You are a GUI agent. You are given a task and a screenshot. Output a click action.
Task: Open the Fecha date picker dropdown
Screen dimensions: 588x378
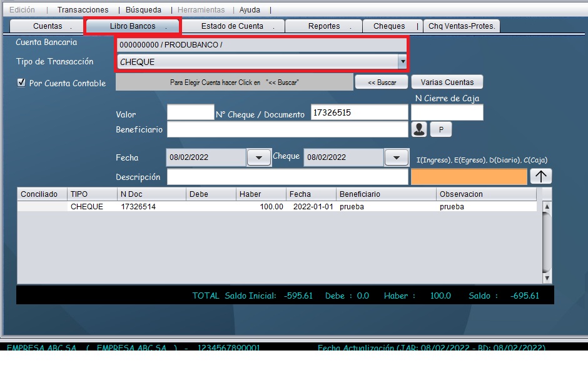point(259,157)
